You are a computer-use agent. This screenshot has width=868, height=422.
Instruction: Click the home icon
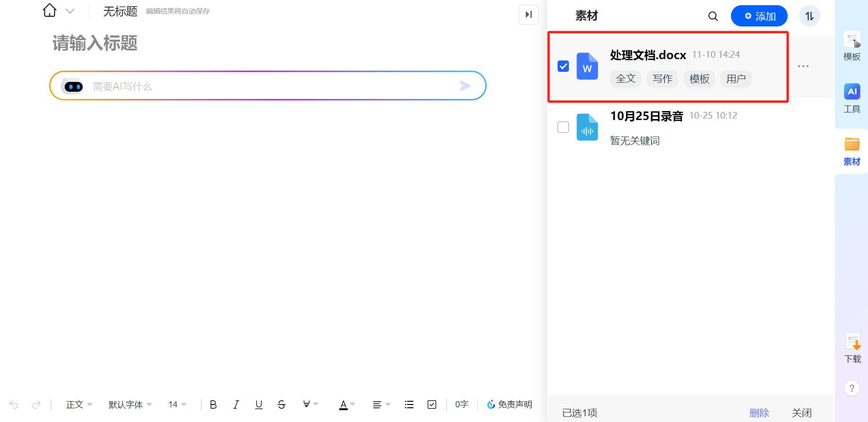50,10
